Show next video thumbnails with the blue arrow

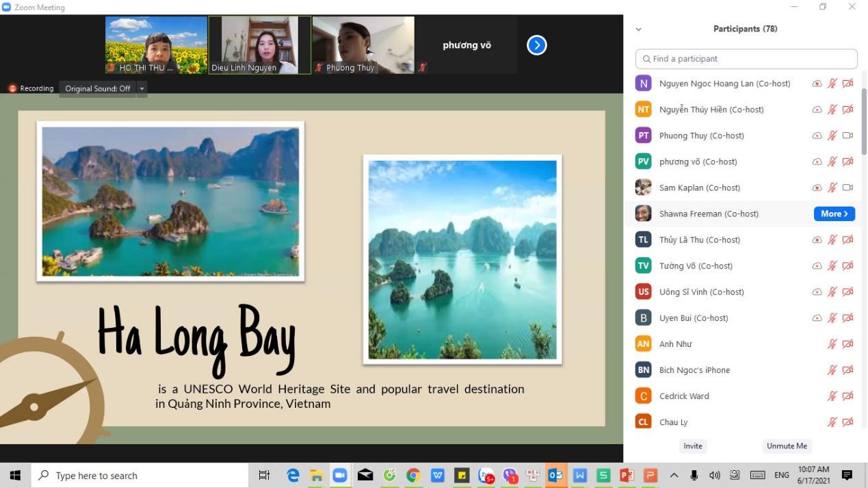[537, 45]
